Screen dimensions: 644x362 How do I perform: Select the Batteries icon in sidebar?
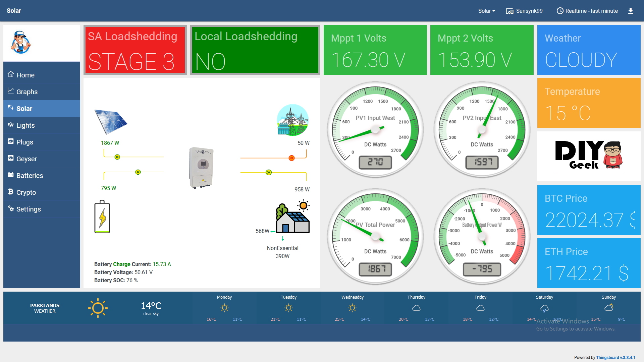click(x=10, y=176)
